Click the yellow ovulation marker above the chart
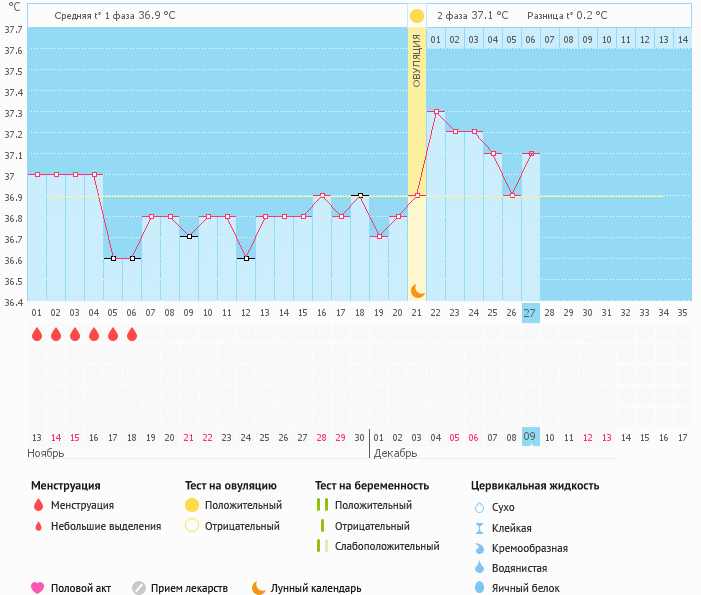The height and width of the screenshot is (595, 701). 416,16
